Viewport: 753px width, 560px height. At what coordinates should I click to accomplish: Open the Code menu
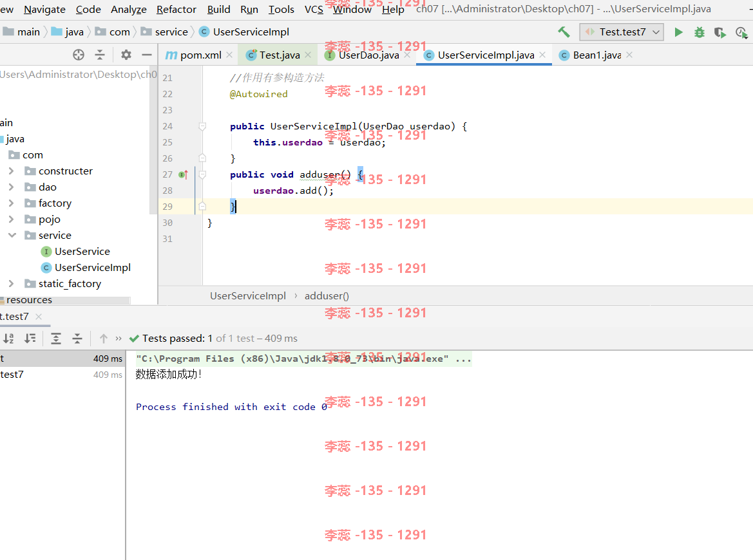pos(88,9)
